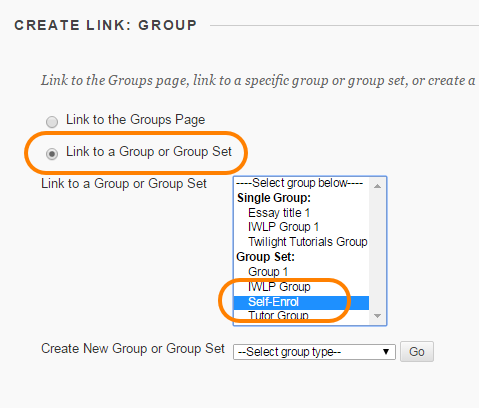Click the dropdown arrow on group type
This screenshot has width=479, height=408.
pyautogui.click(x=386, y=352)
